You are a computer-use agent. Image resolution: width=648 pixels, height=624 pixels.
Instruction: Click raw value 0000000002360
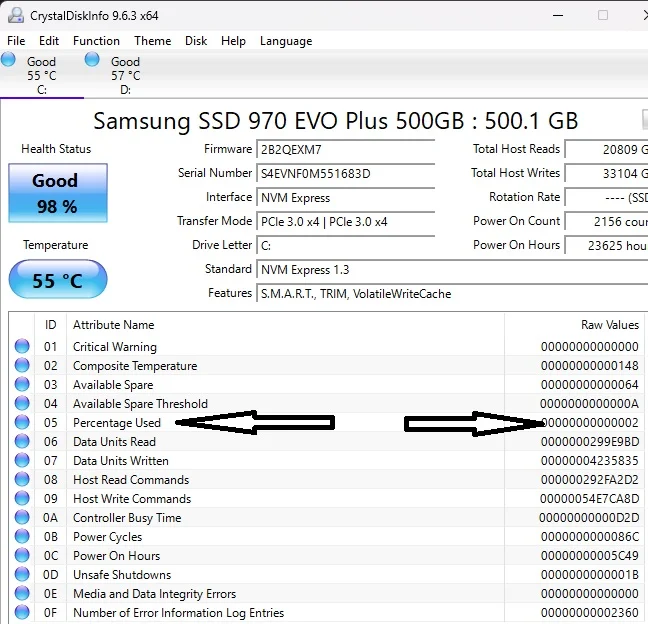click(x=590, y=613)
